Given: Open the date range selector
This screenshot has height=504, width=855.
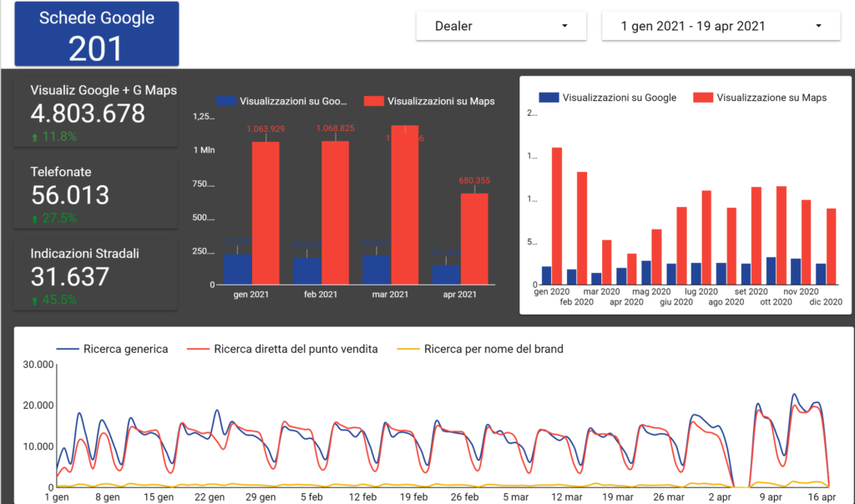Looking at the screenshot, I should (x=718, y=26).
